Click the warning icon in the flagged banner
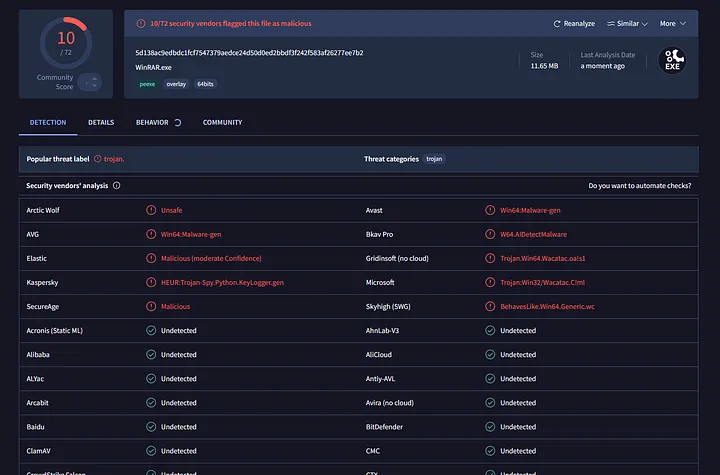 point(141,23)
